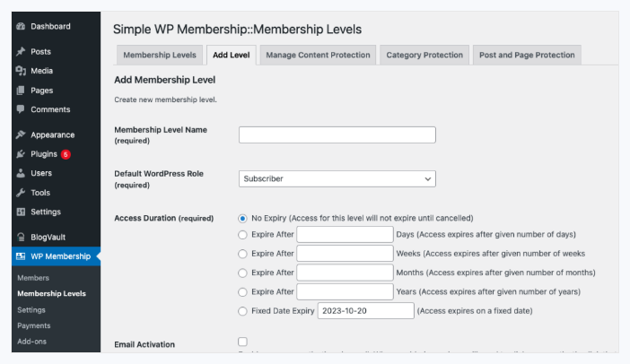The width and height of the screenshot is (630, 364).
Task: Click the red Plugins update badge
Action: point(66,154)
